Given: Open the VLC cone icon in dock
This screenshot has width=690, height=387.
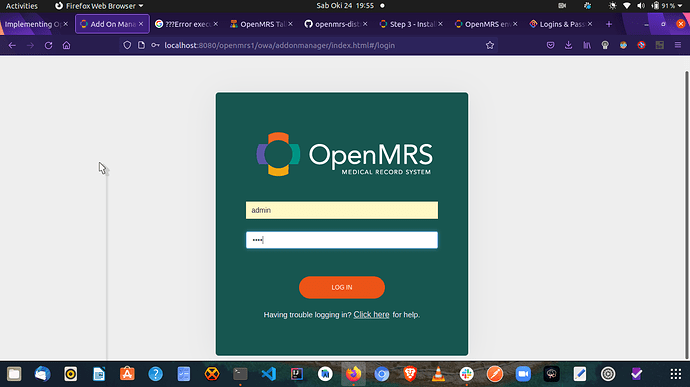Looking at the screenshot, I should click(438, 374).
